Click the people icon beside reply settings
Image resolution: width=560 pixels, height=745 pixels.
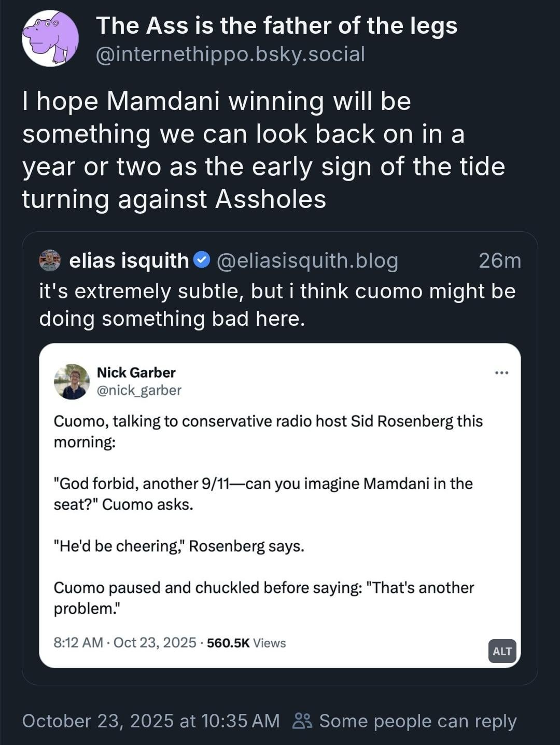pos(302,721)
